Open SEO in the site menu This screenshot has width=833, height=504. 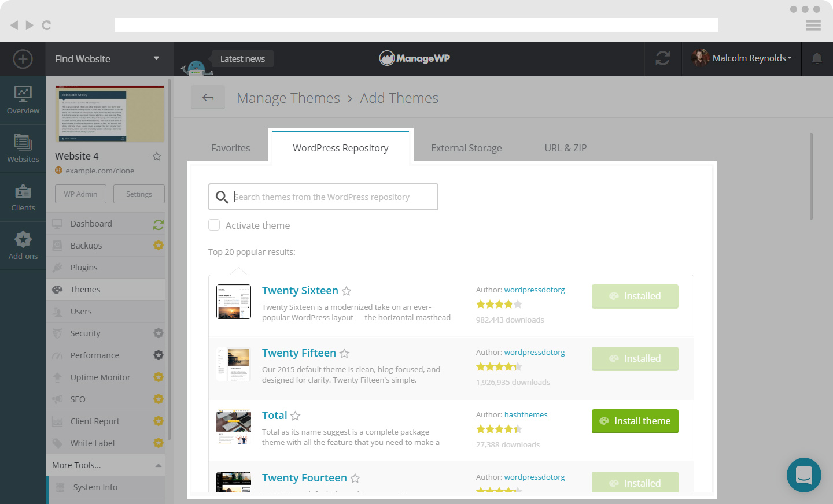point(106,399)
